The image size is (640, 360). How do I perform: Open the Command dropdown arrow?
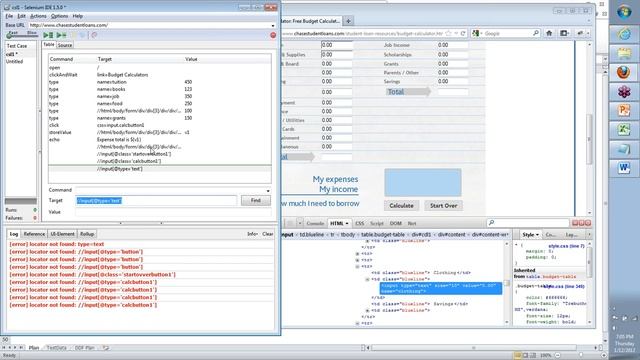tap(268, 191)
